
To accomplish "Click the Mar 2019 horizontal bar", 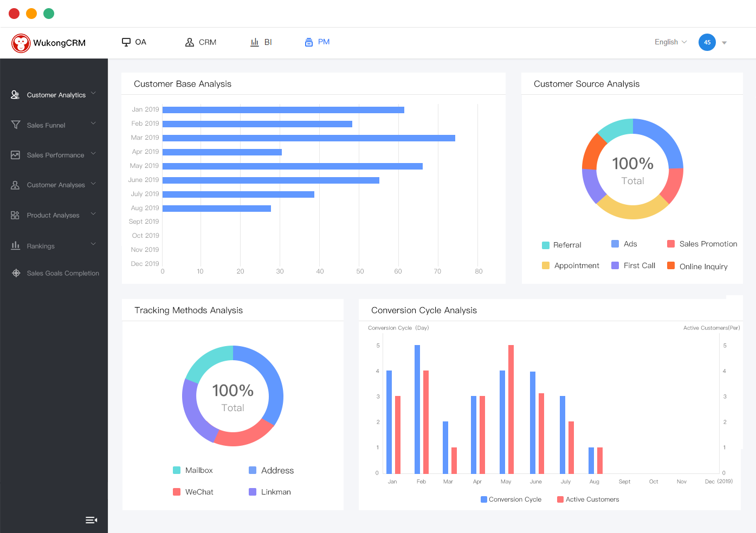I will click(309, 138).
